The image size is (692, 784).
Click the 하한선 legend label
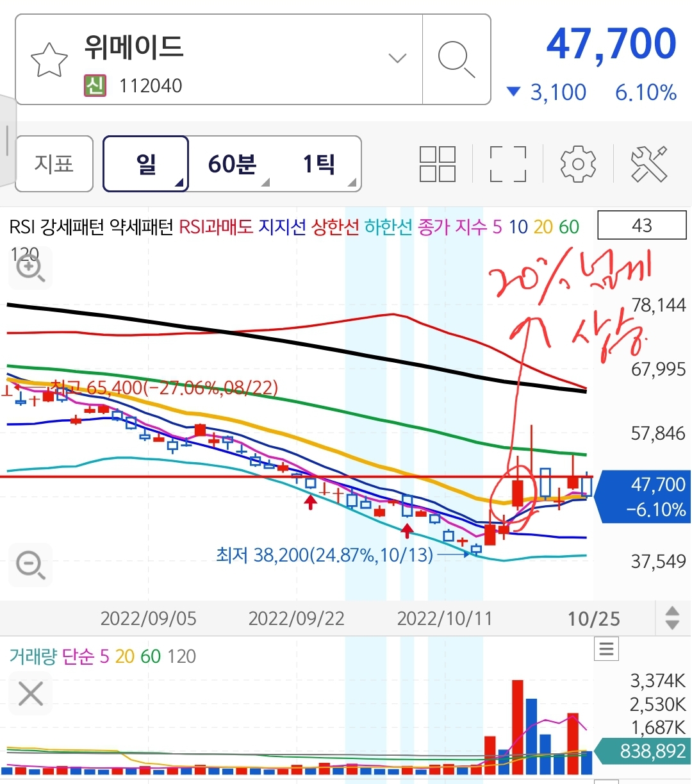pos(388,227)
